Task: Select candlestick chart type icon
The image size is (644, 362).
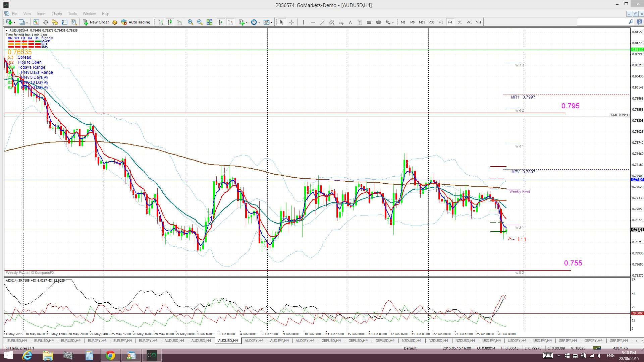Action: [170, 22]
